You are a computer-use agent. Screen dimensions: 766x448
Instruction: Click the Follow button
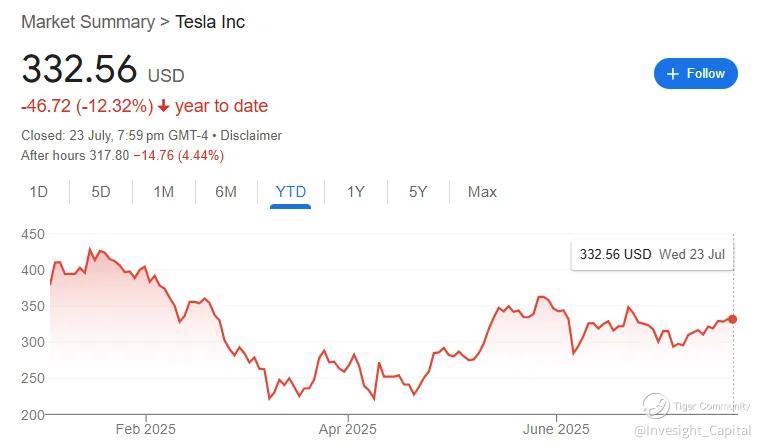pyautogui.click(x=696, y=73)
